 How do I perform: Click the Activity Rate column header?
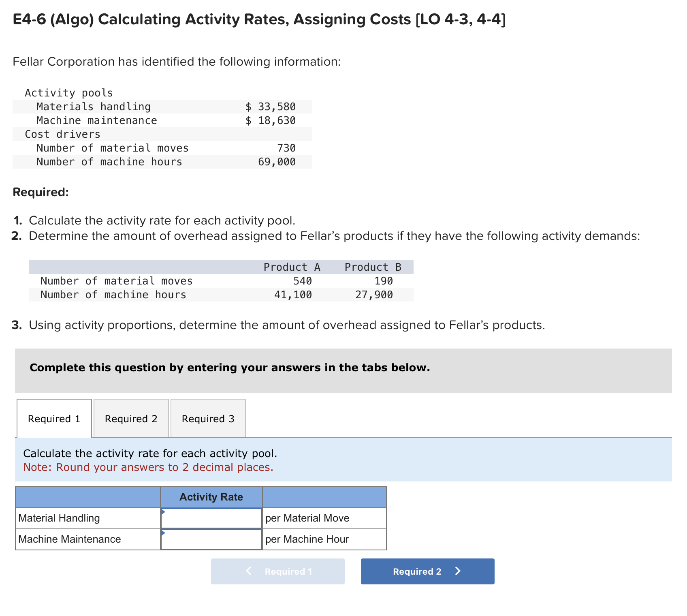(x=211, y=497)
